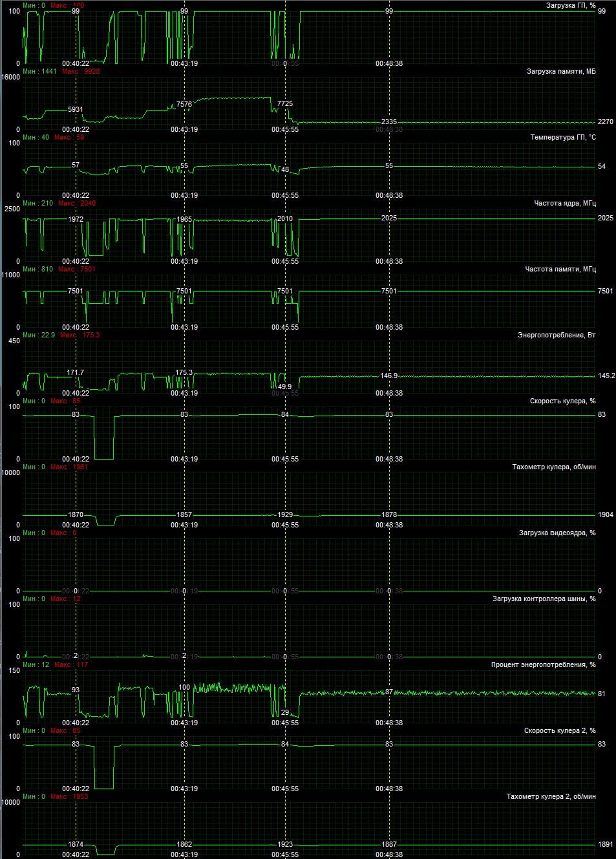Click the 'Частота памяти, МГц' graph title
This screenshot has height=859, width=616.
[x=560, y=269]
